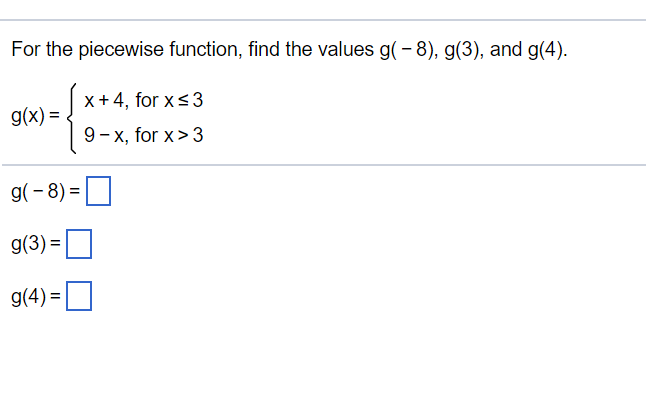Click the answer box for g(−8)

click(98, 191)
